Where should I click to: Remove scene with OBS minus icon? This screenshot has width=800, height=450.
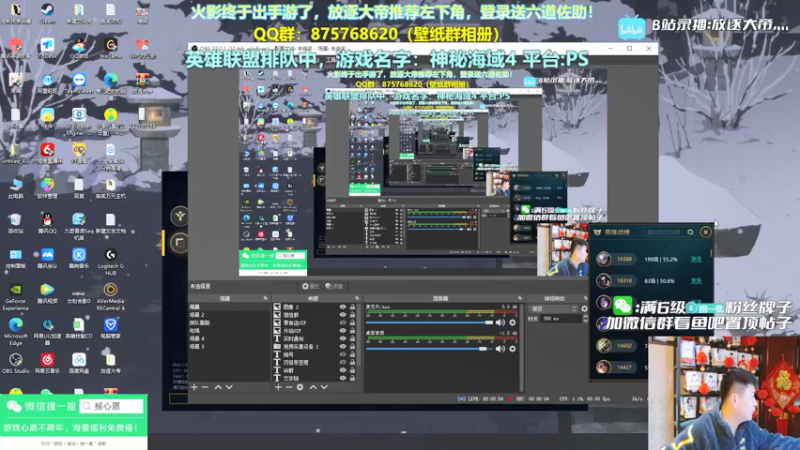tap(205, 387)
